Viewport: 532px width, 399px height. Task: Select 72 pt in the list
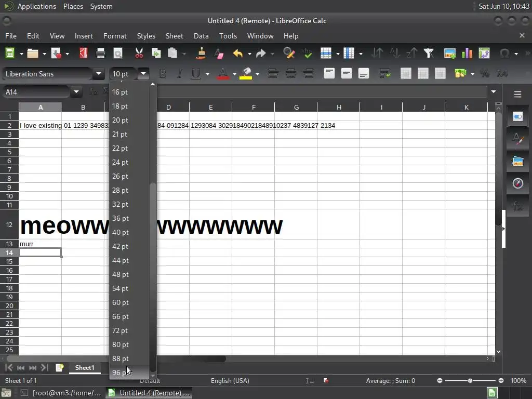coord(129,330)
